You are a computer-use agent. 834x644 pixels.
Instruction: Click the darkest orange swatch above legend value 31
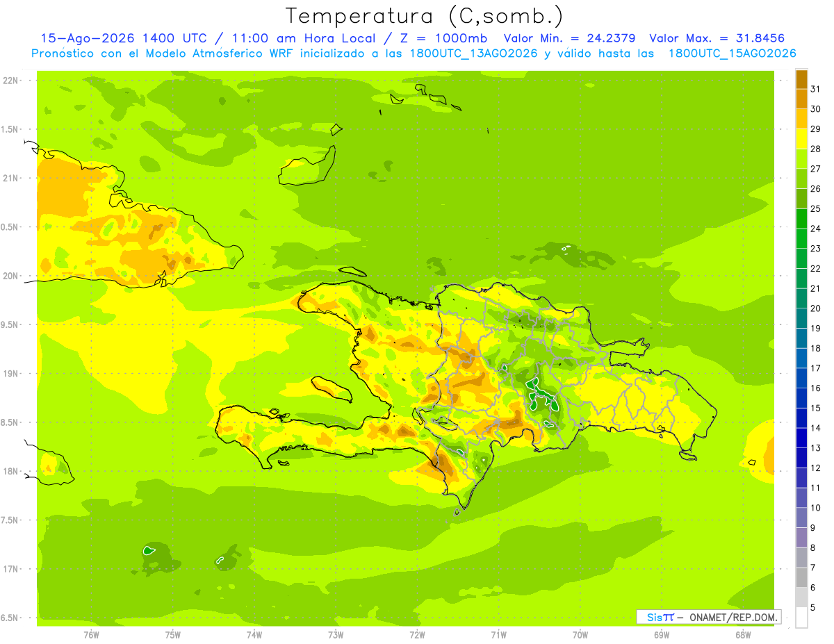coord(801,79)
